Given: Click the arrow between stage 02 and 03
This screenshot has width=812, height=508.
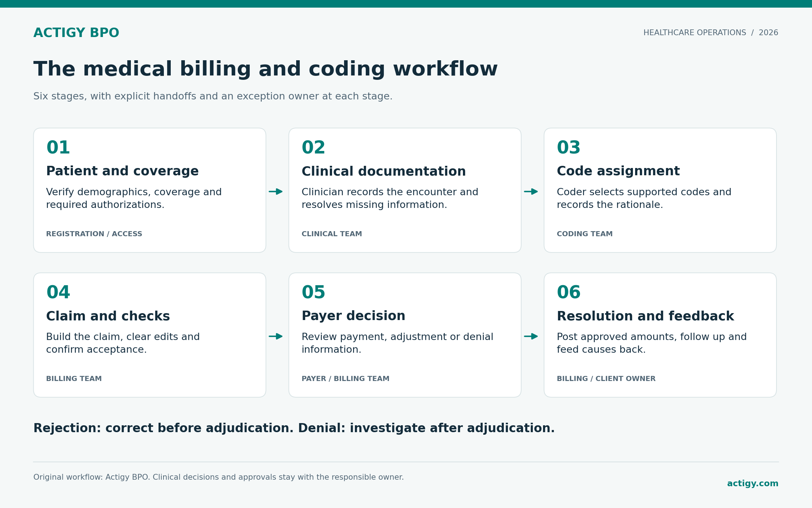Looking at the screenshot, I should [x=531, y=191].
